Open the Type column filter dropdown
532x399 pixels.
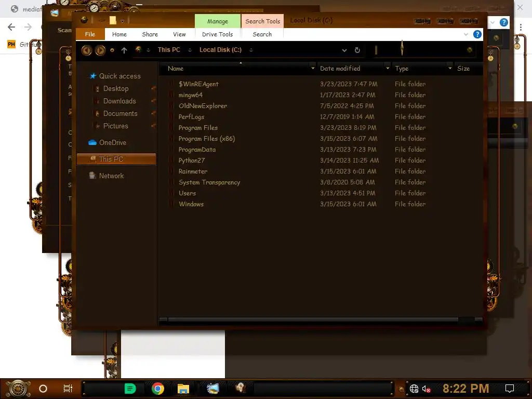tap(450, 68)
